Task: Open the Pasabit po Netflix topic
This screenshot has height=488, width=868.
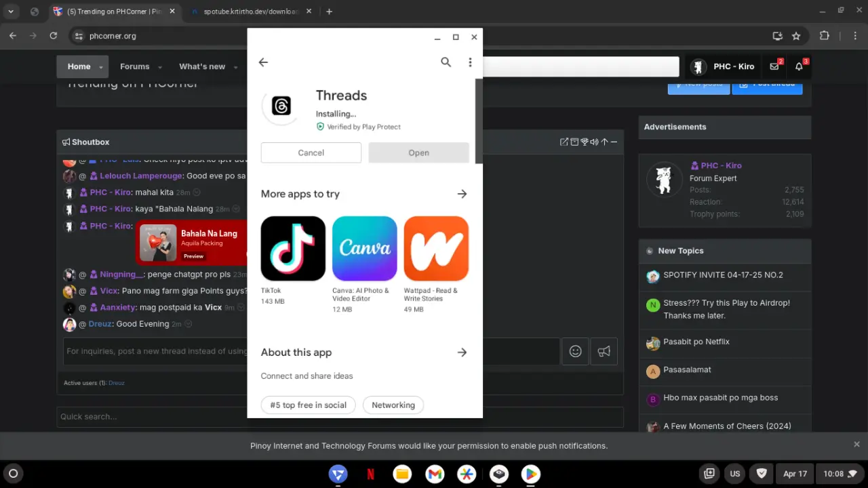Action: (696, 342)
